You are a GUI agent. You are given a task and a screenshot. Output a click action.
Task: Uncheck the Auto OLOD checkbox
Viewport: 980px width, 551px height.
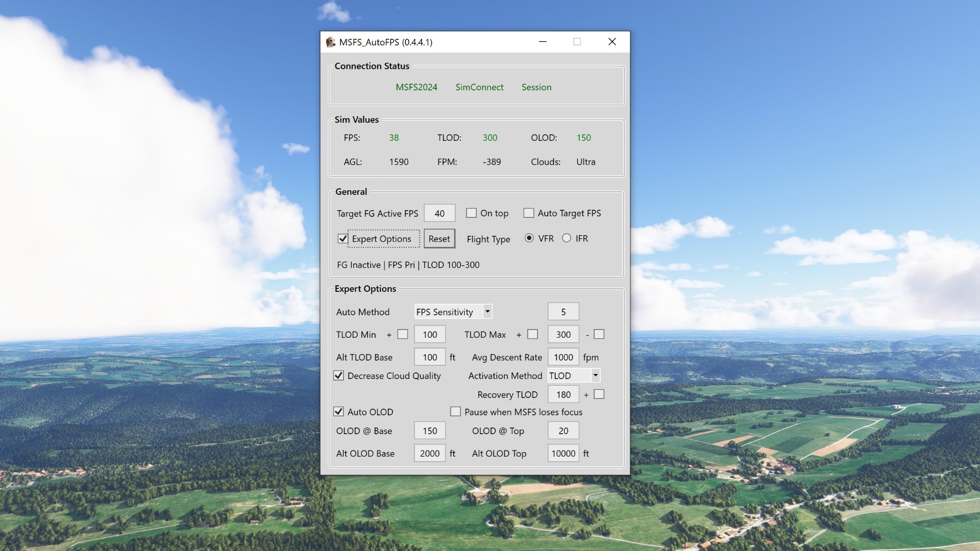pos(338,412)
